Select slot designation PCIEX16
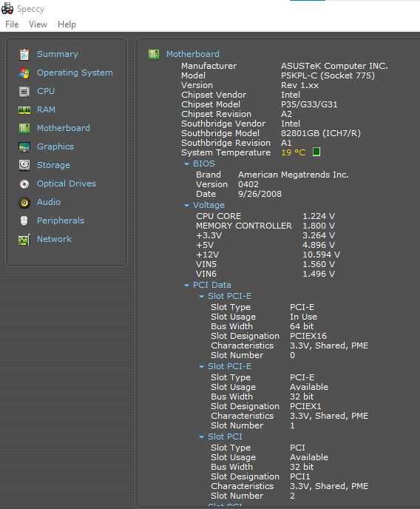The image size is (420, 509). click(308, 336)
